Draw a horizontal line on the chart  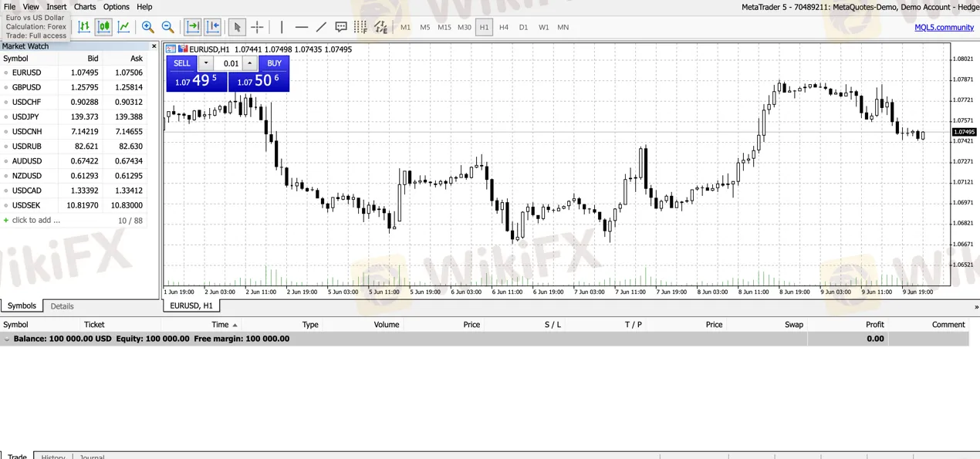[301, 27]
